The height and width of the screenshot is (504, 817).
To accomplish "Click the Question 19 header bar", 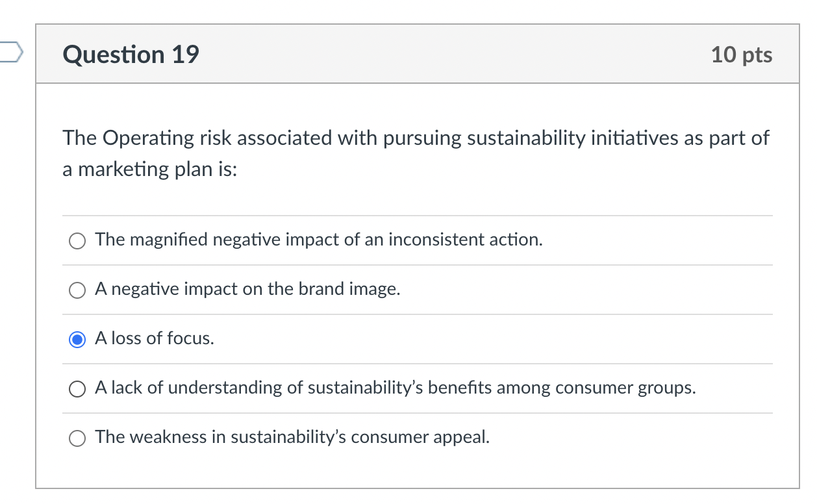I will (416, 55).
